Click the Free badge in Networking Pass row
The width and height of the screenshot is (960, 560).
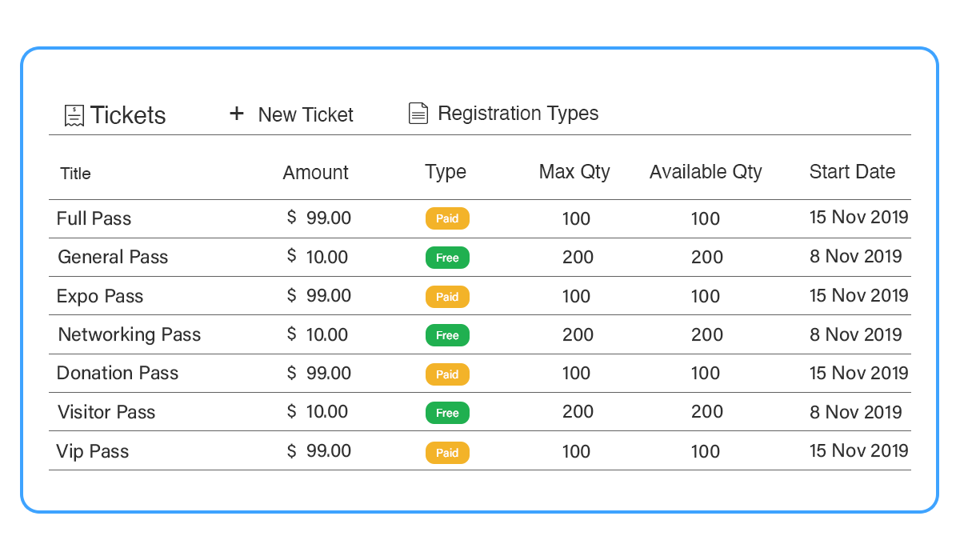click(447, 335)
